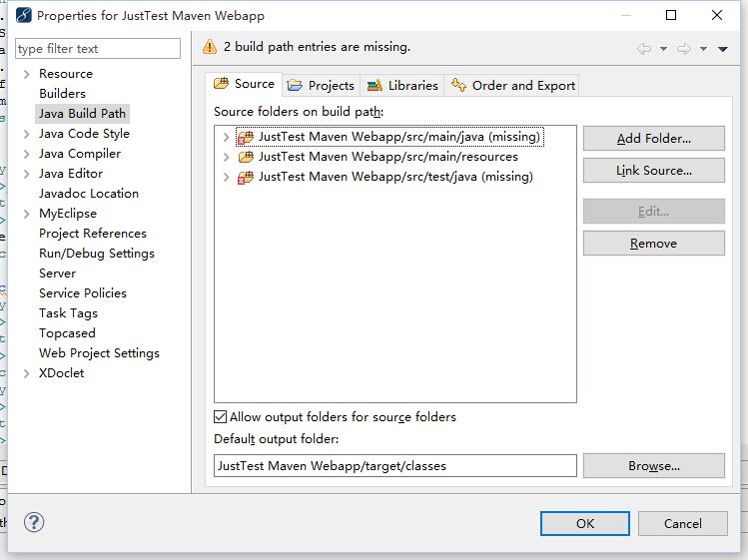Open the back history dropdown arrow
The width and height of the screenshot is (748, 560).
coord(663,49)
